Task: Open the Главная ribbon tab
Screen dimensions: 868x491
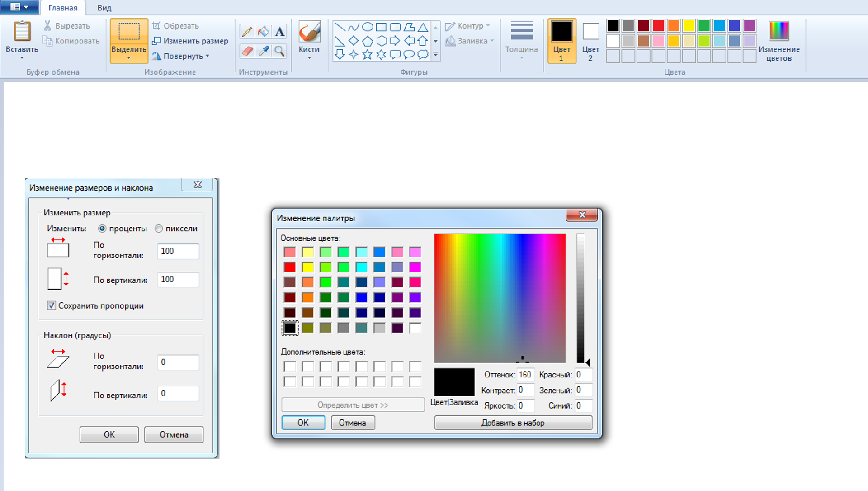Action: click(x=62, y=8)
